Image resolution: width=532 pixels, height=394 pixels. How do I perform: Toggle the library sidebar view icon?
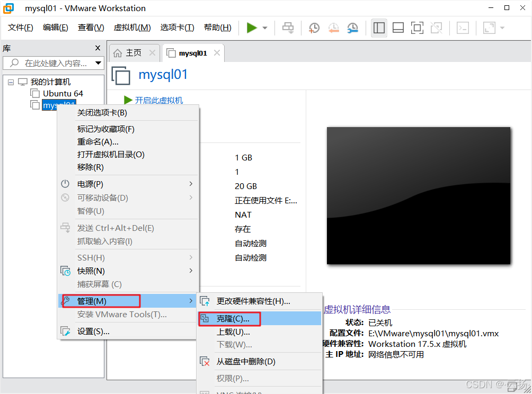pos(379,28)
